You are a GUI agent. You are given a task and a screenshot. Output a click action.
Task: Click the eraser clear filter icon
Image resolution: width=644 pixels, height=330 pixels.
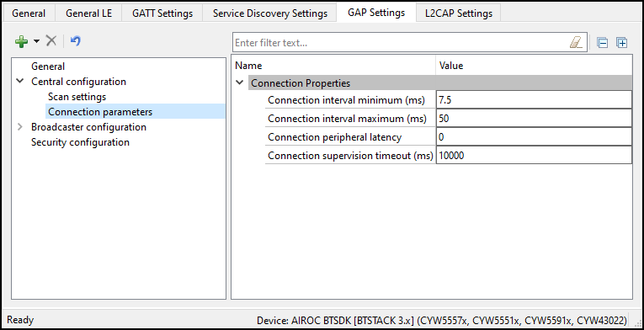(x=576, y=42)
